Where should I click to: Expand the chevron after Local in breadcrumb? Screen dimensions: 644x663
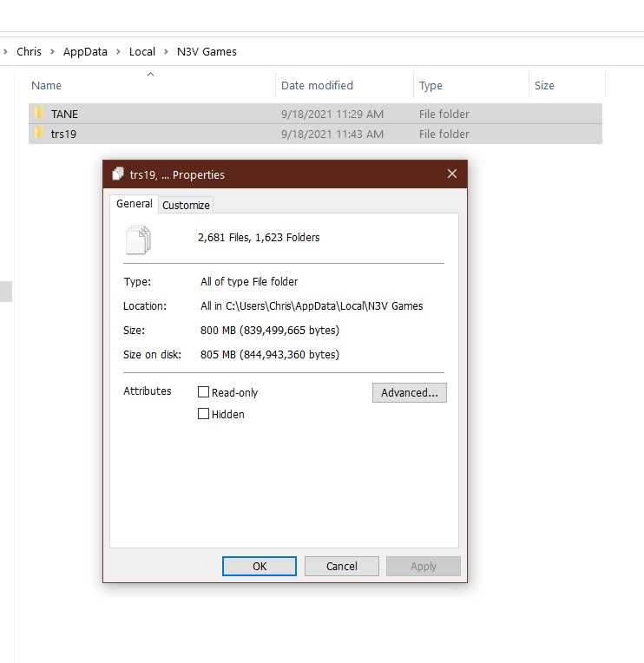coord(166,51)
